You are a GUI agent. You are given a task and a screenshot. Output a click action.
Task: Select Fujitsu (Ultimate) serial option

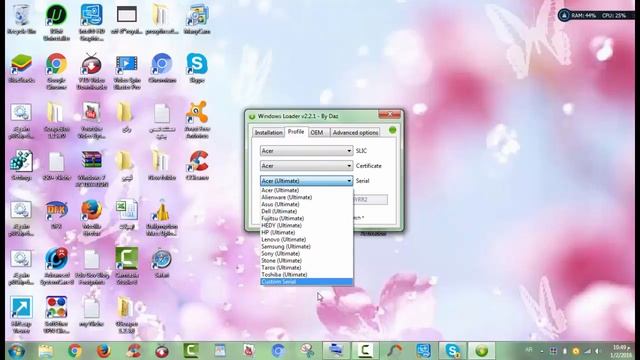[307, 218]
